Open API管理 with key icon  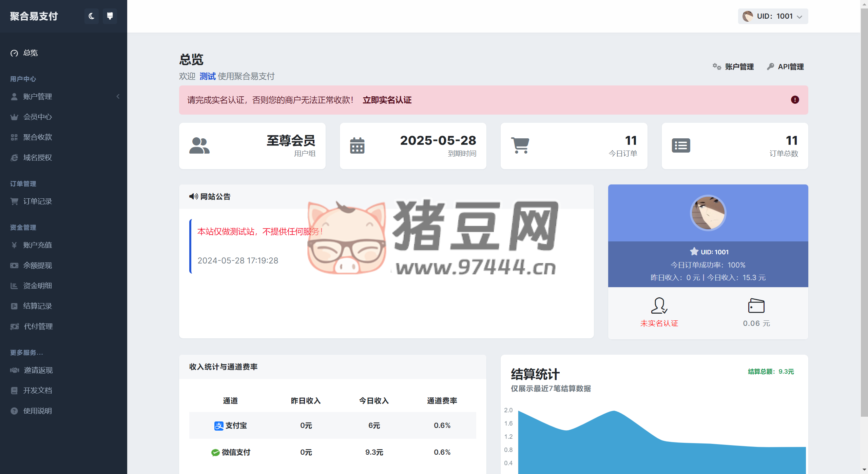[x=785, y=67]
